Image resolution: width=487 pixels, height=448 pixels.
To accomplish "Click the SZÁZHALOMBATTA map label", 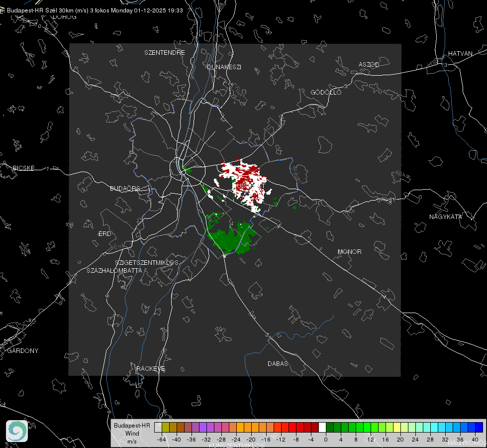I will pos(114,270).
